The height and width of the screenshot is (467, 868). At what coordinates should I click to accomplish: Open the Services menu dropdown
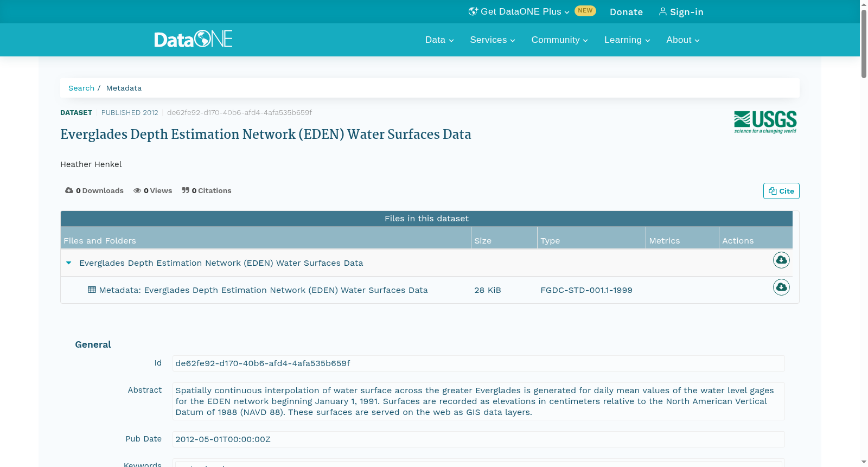click(493, 40)
